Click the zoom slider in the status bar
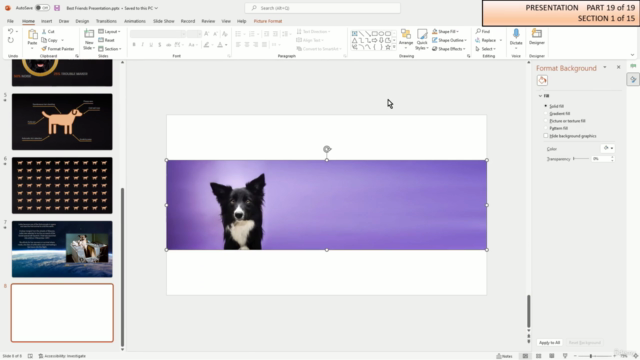The width and height of the screenshot is (640, 360). pos(594,356)
